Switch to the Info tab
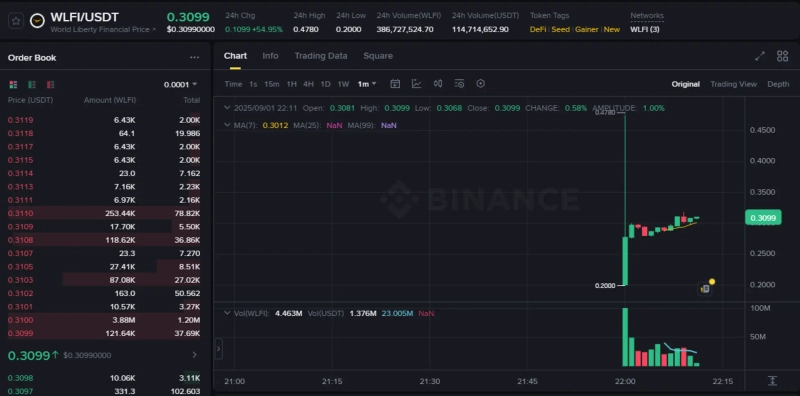Image resolution: width=800 pixels, height=396 pixels. pos(270,56)
